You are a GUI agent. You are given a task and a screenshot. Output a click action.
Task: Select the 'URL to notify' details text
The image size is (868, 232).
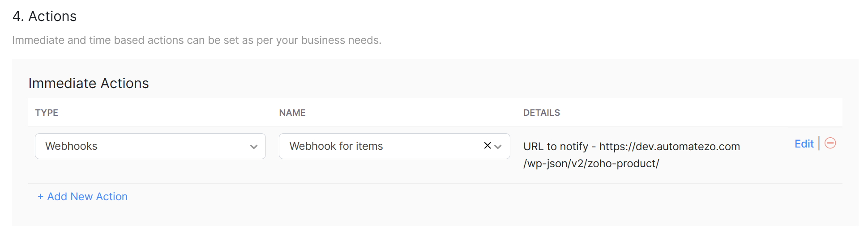pos(556,147)
